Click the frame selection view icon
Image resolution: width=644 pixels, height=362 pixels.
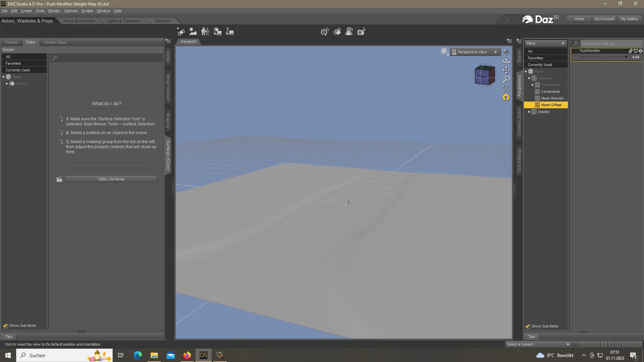(x=506, y=88)
